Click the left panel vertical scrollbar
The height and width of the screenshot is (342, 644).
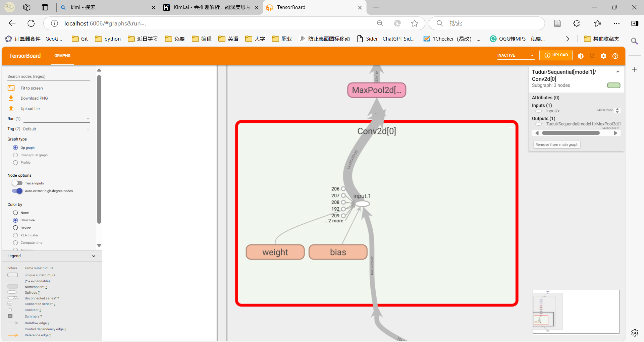point(99,149)
